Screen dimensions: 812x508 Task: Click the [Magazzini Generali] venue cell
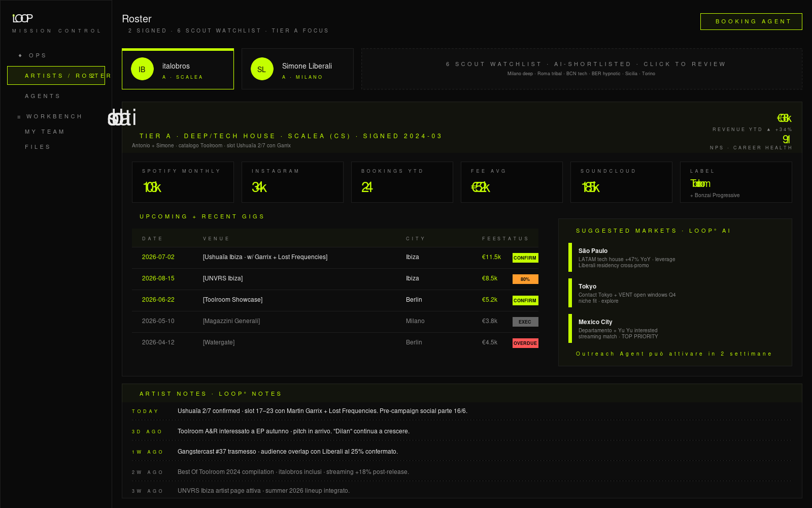tap(231, 321)
